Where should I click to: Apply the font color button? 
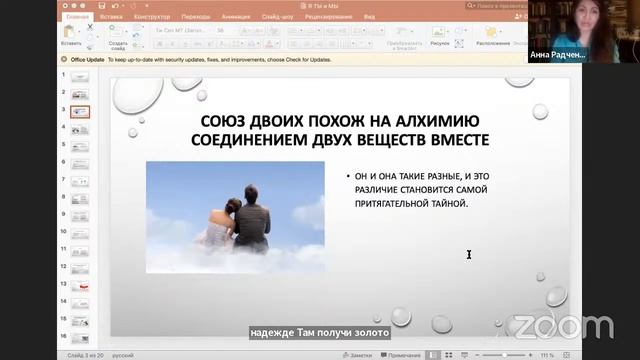269,44
